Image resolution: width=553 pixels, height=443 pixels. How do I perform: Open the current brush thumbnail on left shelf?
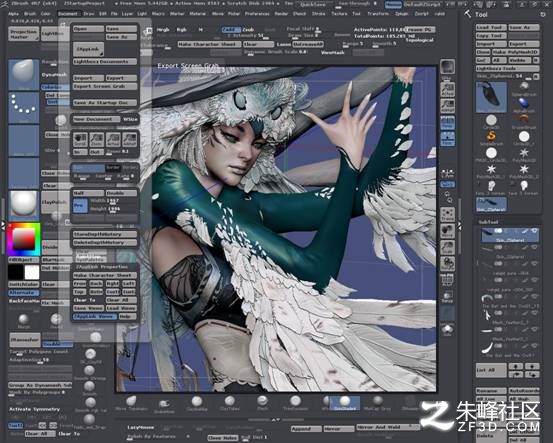point(24,74)
